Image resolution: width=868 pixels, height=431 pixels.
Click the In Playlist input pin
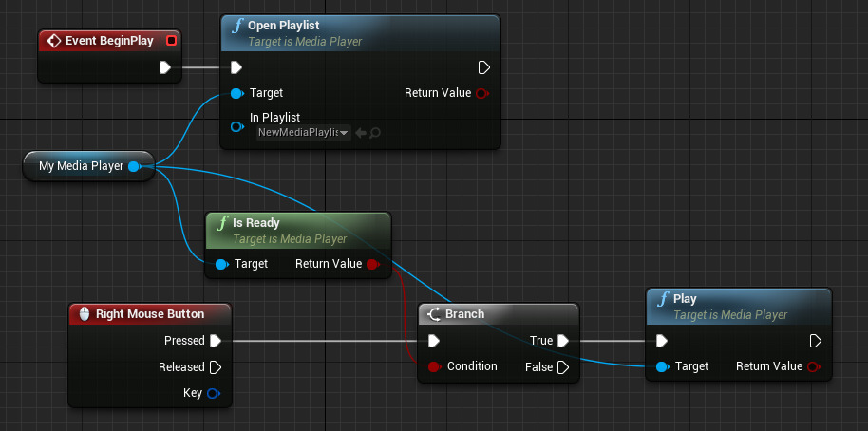236,126
